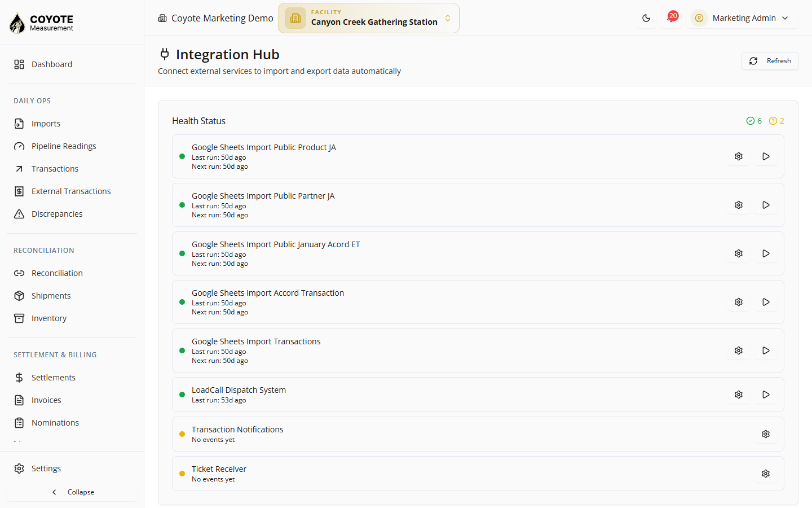Open LoadCall Dispatch System settings gear
Viewport: 812px width, 508px height.
pyautogui.click(x=739, y=395)
